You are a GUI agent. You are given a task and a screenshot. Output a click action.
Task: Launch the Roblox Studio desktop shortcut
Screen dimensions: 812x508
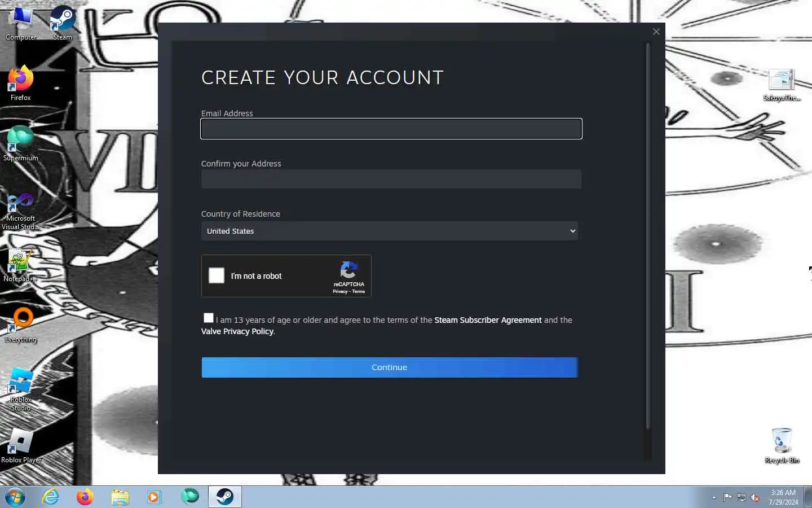21,389
